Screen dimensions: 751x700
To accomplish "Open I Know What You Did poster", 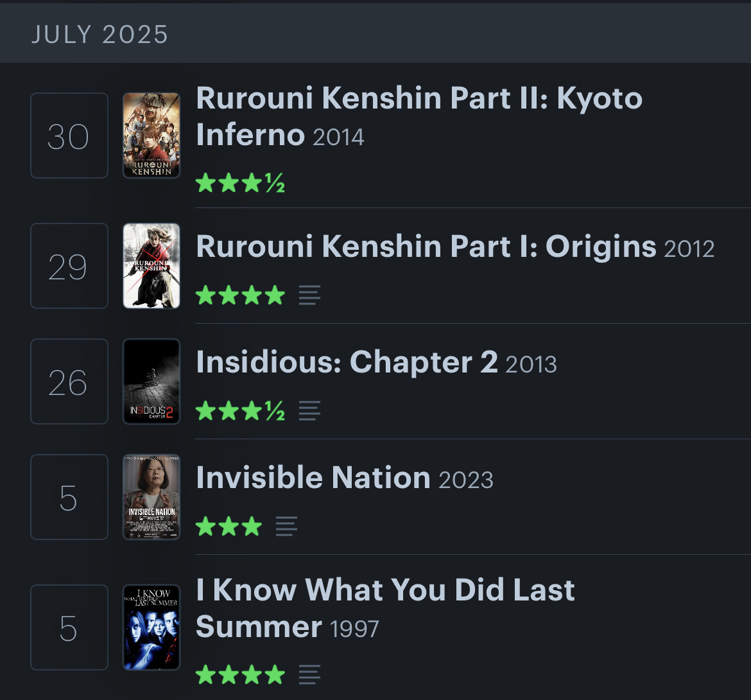I will 151,627.
